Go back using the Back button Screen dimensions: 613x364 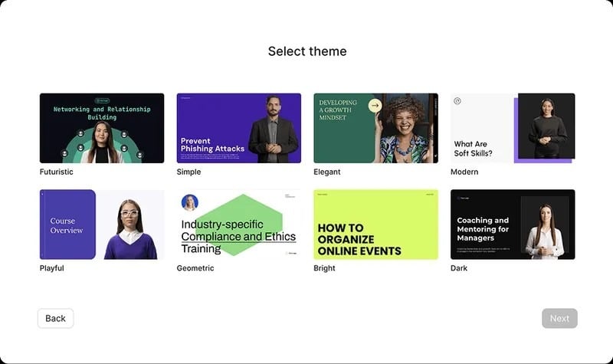click(x=55, y=318)
